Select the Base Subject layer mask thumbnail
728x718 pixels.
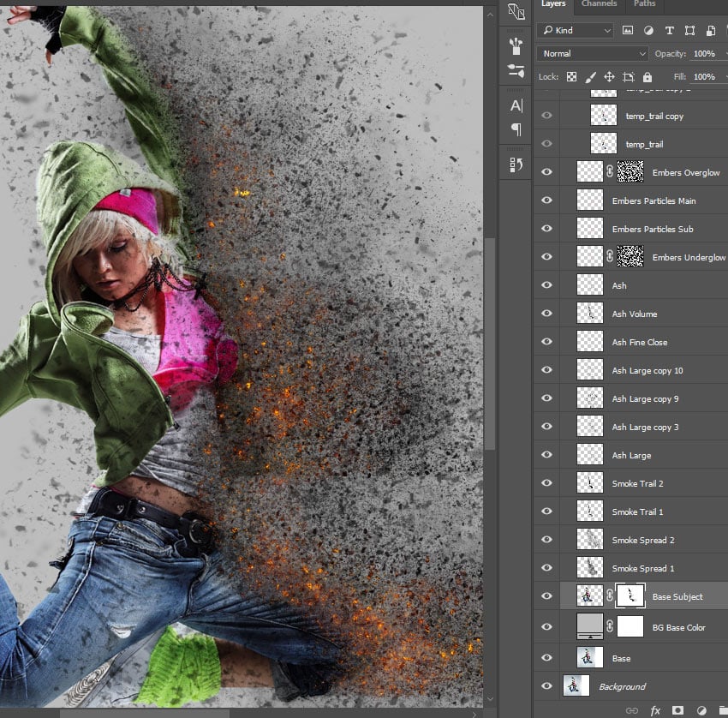[630, 596]
